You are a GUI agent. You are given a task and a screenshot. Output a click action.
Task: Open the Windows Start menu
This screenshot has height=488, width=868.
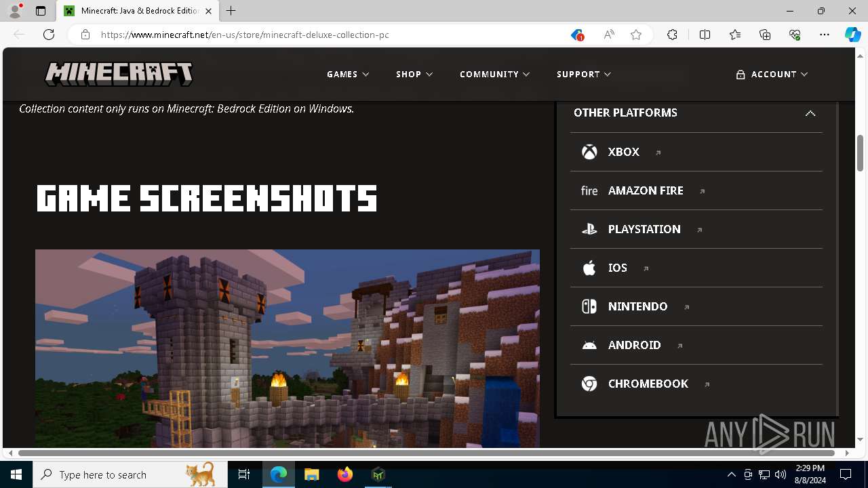tap(16, 474)
